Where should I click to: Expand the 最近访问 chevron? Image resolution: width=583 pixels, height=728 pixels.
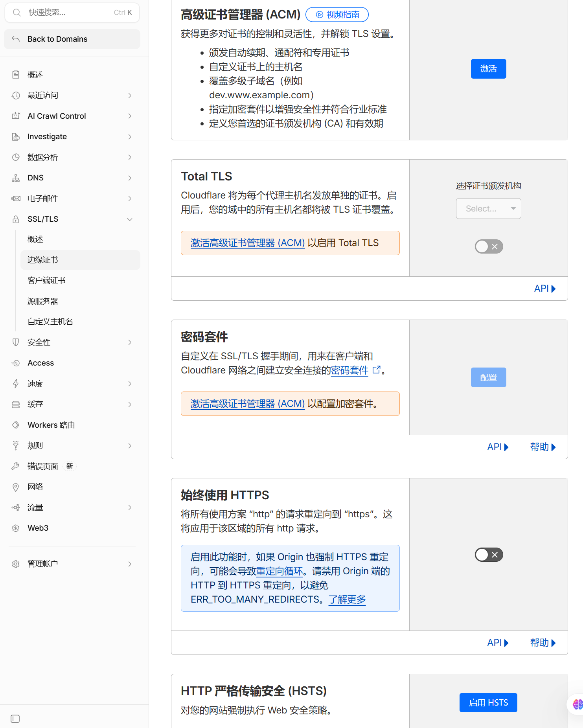click(130, 95)
